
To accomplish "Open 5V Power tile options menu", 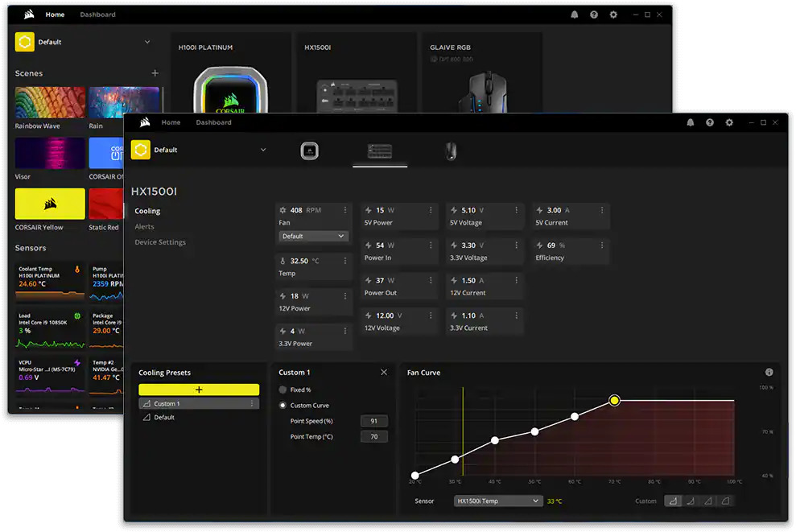I will pyautogui.click(x=431, y=210).
